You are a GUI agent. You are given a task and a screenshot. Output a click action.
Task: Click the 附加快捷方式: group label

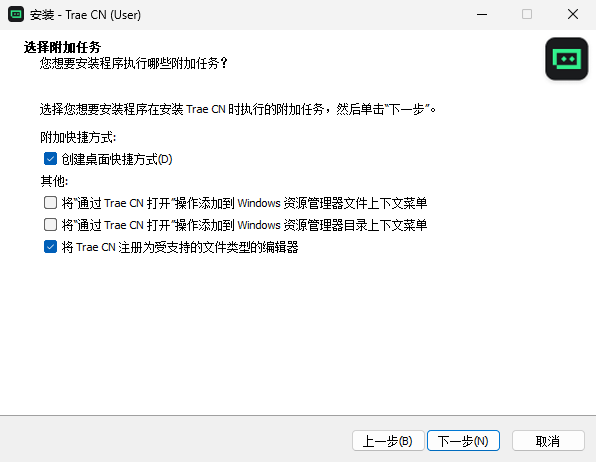click(78, 137)
